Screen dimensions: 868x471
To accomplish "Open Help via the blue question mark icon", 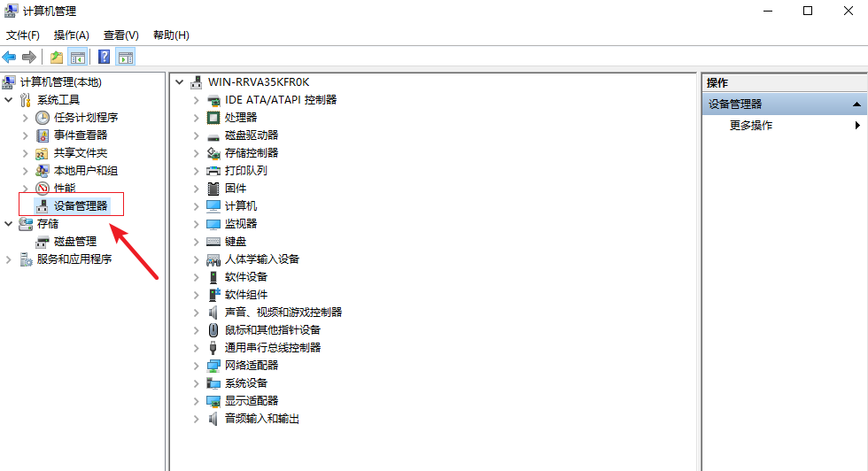I will click(105, 58).
